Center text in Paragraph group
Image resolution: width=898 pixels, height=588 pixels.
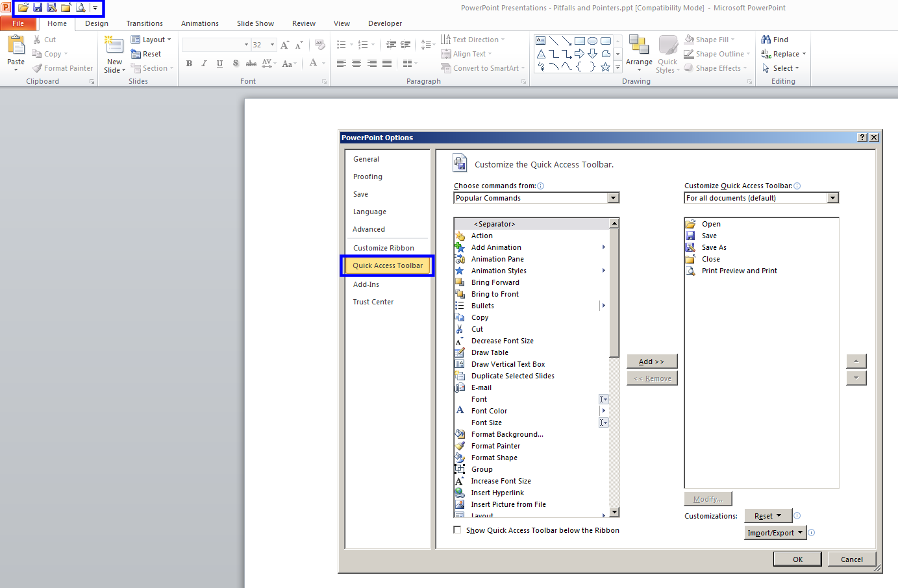pos(356,64)
